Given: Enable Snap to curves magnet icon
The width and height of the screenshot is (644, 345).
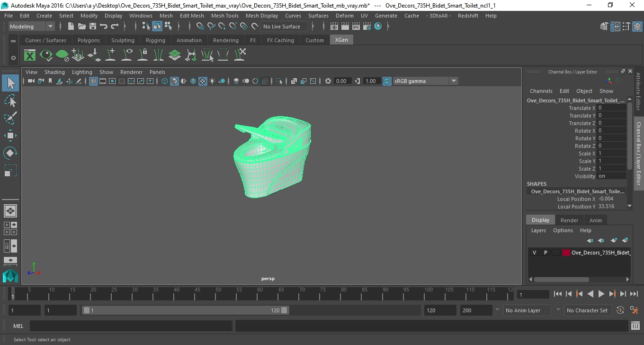Looking at the screenshot, I should 211,27.
